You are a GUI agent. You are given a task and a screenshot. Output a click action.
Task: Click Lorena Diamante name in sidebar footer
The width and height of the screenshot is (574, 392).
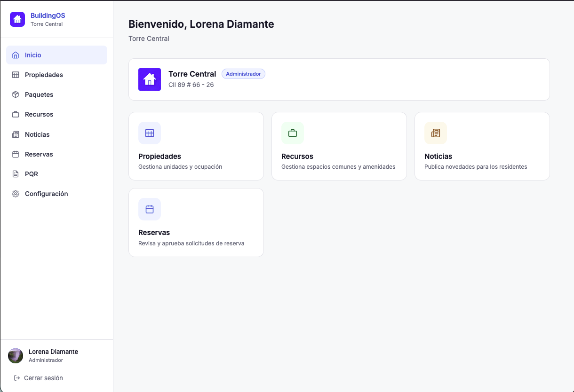click(53, 352)
